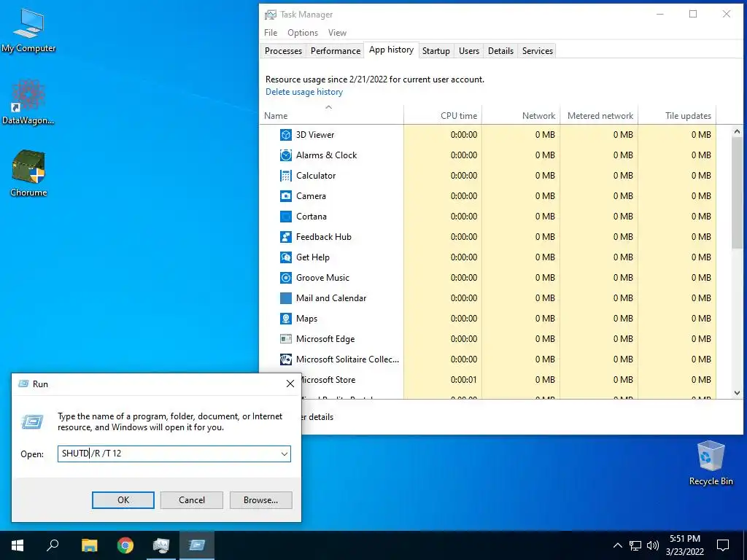Open taskbar search magnifier

click(x=53, y=545)
